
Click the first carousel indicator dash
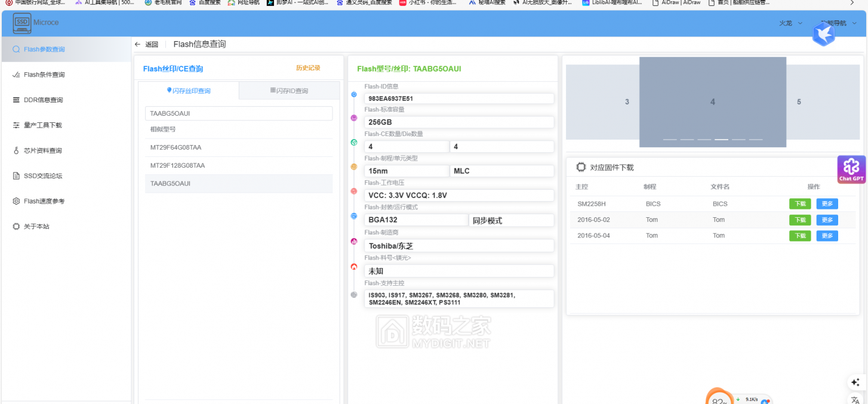pos(670,140)
